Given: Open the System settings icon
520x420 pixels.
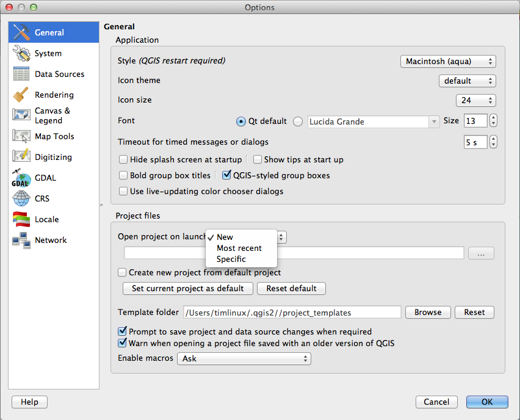Looking at the screenshot, I should (x=21, y=54).
